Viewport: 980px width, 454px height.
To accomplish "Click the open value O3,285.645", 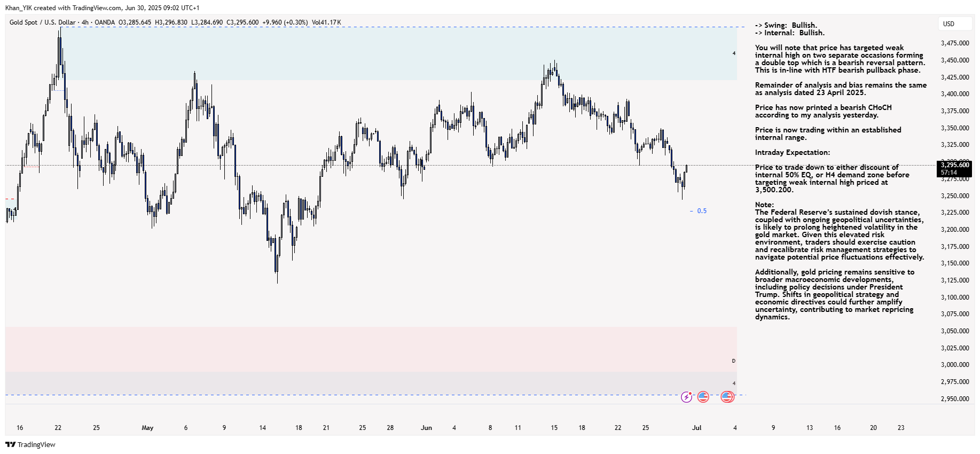I will pyautogui.click(x=135, y=22).
